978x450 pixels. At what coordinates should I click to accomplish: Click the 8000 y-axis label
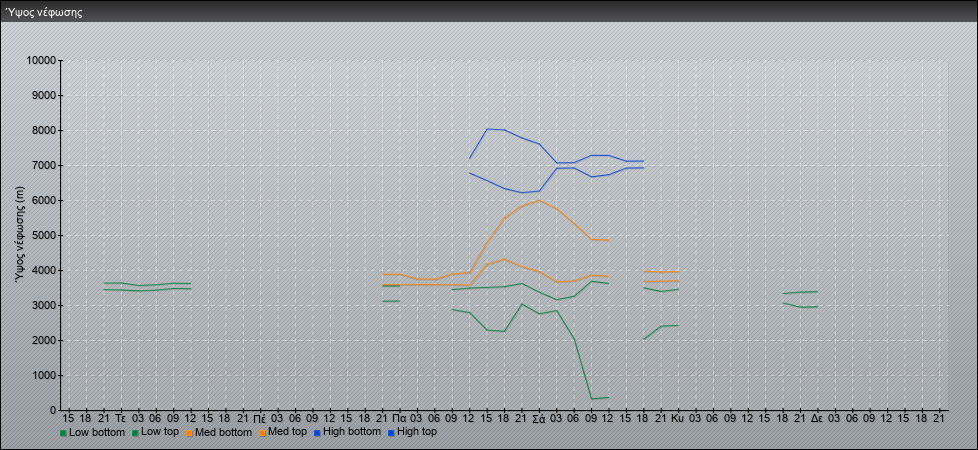click(44, 130)
